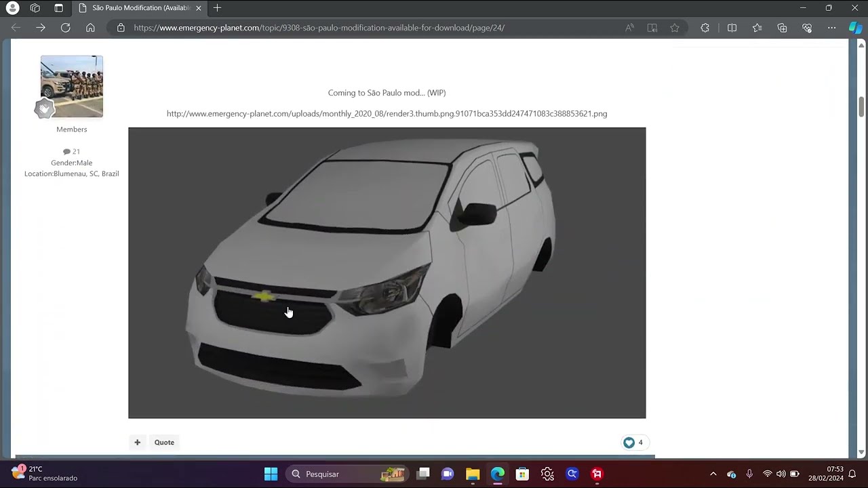Go forward in browser history
Viewport: 868px width, 488px height.
point(41,28)
